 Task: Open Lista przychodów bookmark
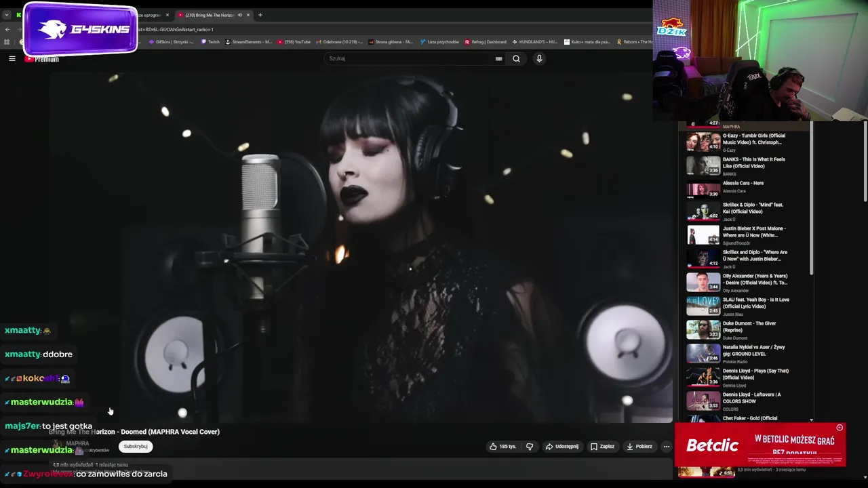tap(439, 42)
